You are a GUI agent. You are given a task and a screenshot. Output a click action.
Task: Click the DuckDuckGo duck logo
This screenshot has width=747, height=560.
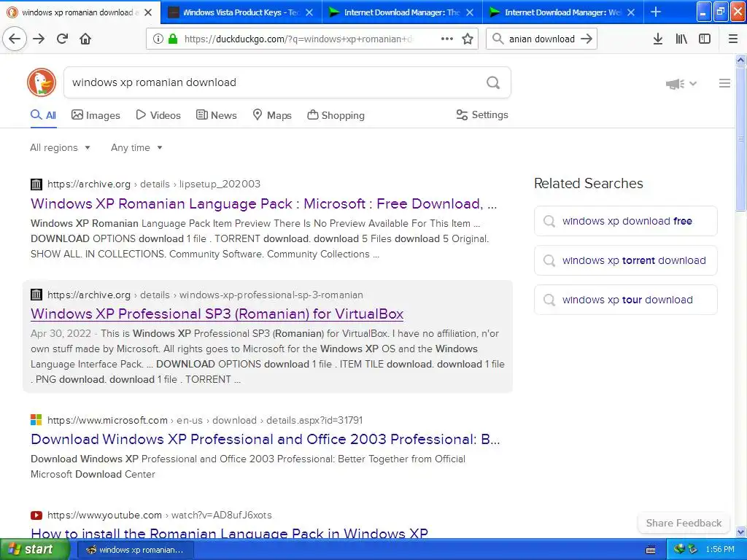(x=42, y=82)
